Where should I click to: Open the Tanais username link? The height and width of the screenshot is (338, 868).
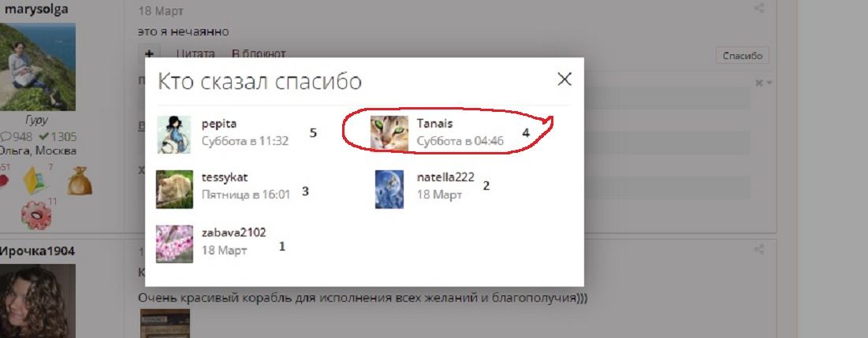[x=434, y=124]
